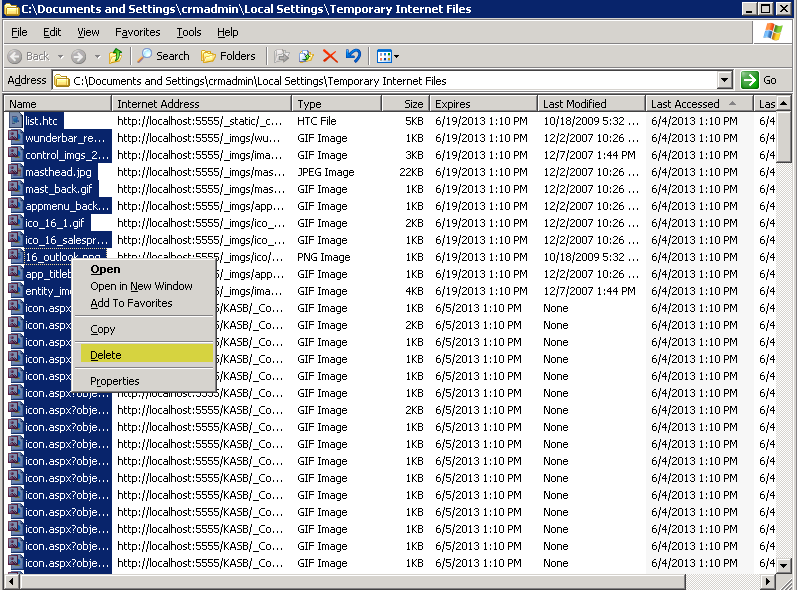This screenshot has width=797, height=590.
Task: Select the masthead.jpg file name
Action: click(x=58, y=172)
